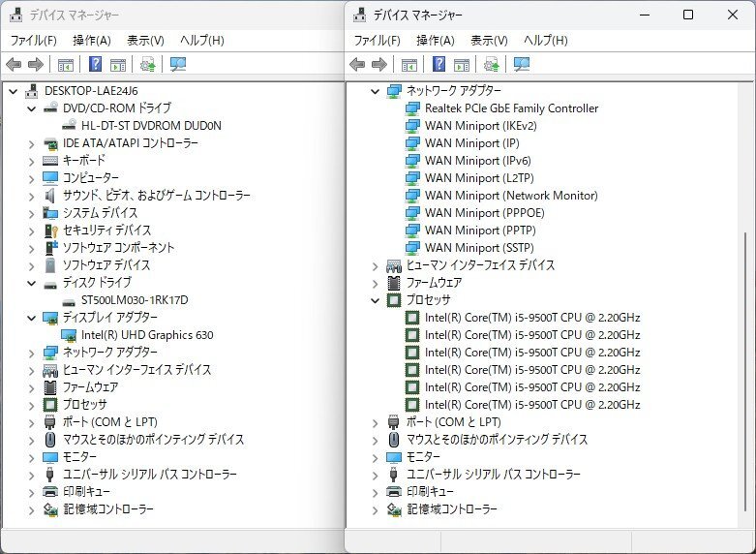Click ソフトウェア コンポーネント label
The image size is (756, 554).
(x=119, y=248)
